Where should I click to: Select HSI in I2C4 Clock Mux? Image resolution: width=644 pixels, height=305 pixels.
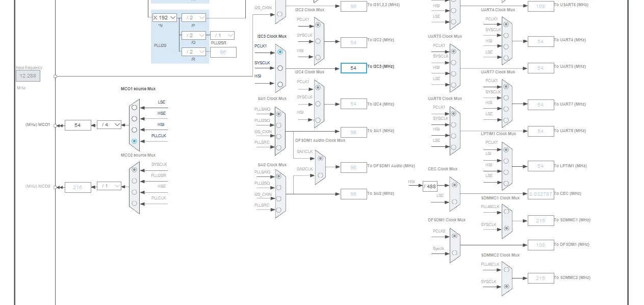318,120
